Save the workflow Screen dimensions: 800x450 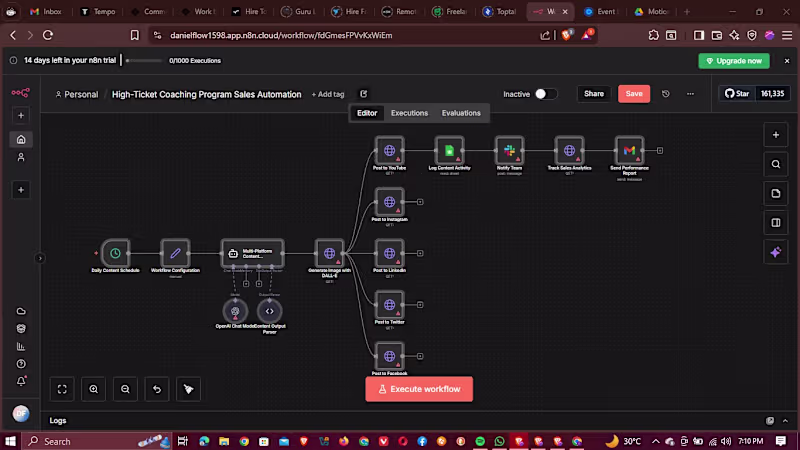pyautogui.click(x=634, y=94)
